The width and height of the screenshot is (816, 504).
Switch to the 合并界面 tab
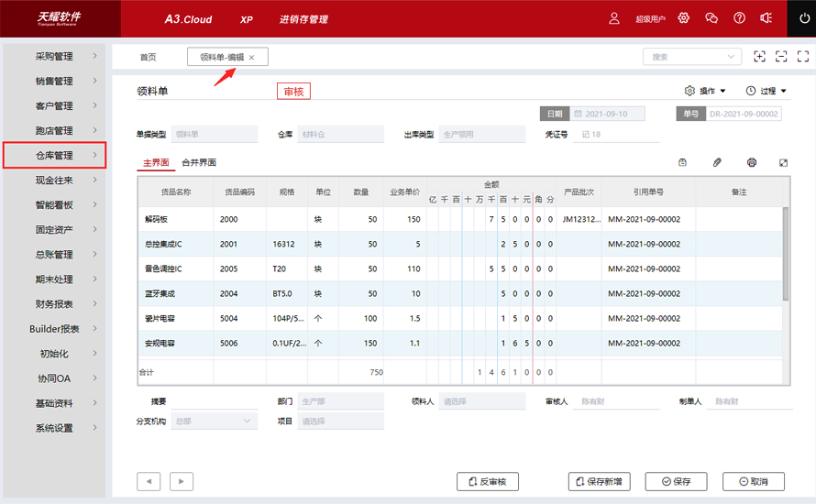[199, 163]
